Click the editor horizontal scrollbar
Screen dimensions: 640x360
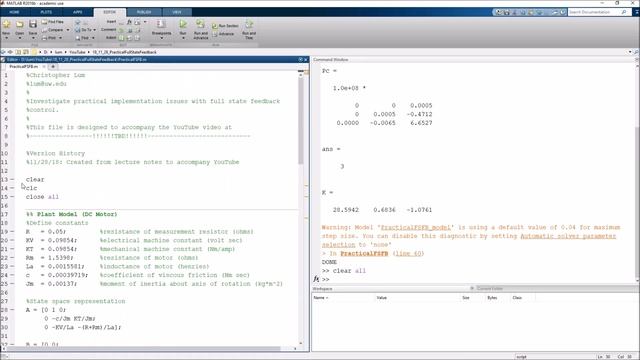[143, 349]
